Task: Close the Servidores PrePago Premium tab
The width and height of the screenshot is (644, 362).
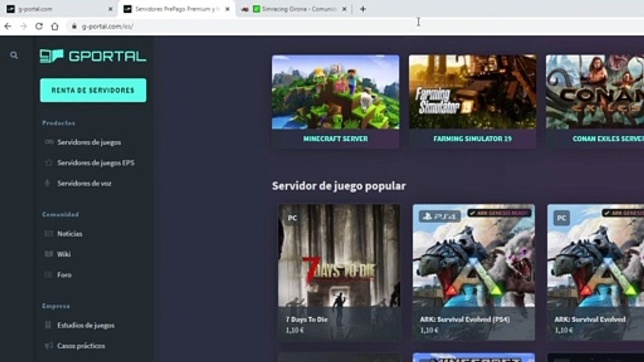Action: coord(227,9)
